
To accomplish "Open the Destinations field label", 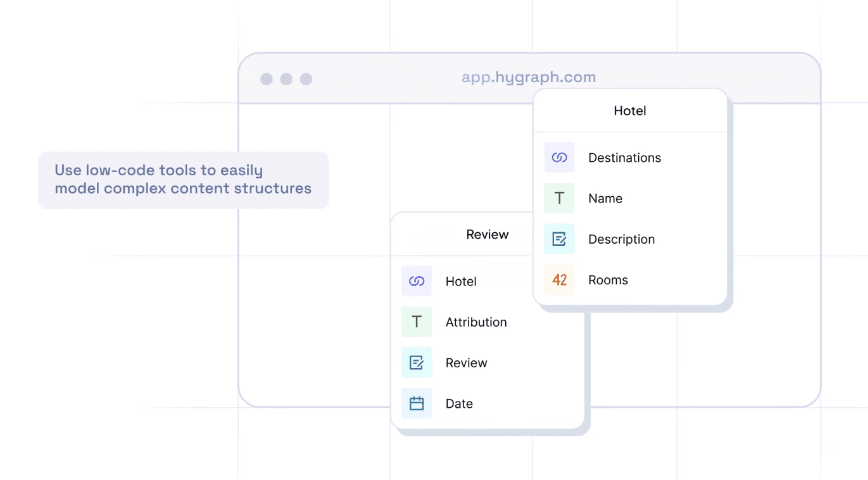I will 624,158.
